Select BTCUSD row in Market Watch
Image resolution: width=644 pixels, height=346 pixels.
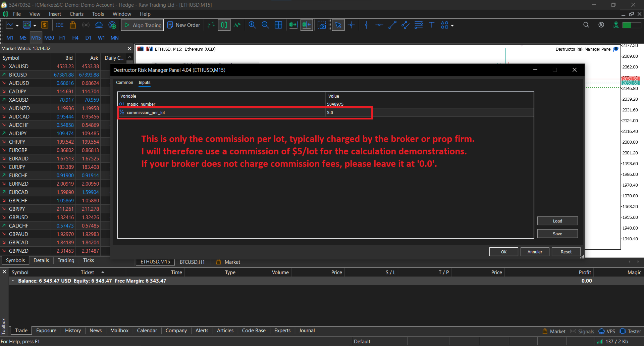click(55, 75)
